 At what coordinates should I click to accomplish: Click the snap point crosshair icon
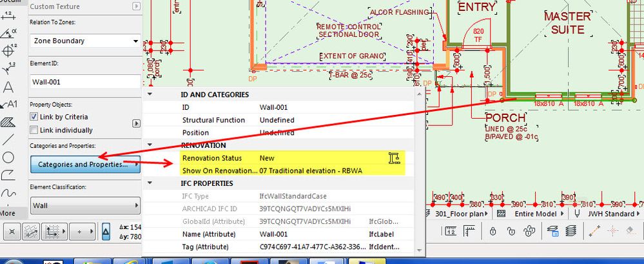click(x=613, y=231)
